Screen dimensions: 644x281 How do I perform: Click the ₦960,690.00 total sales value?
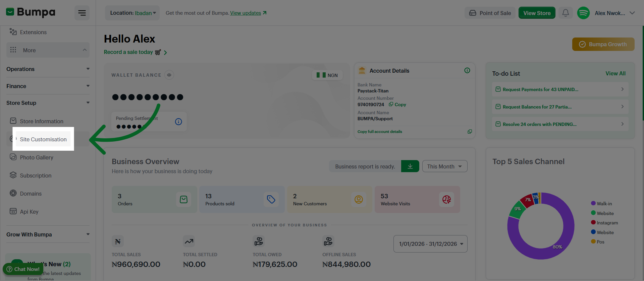pos(136,264)
